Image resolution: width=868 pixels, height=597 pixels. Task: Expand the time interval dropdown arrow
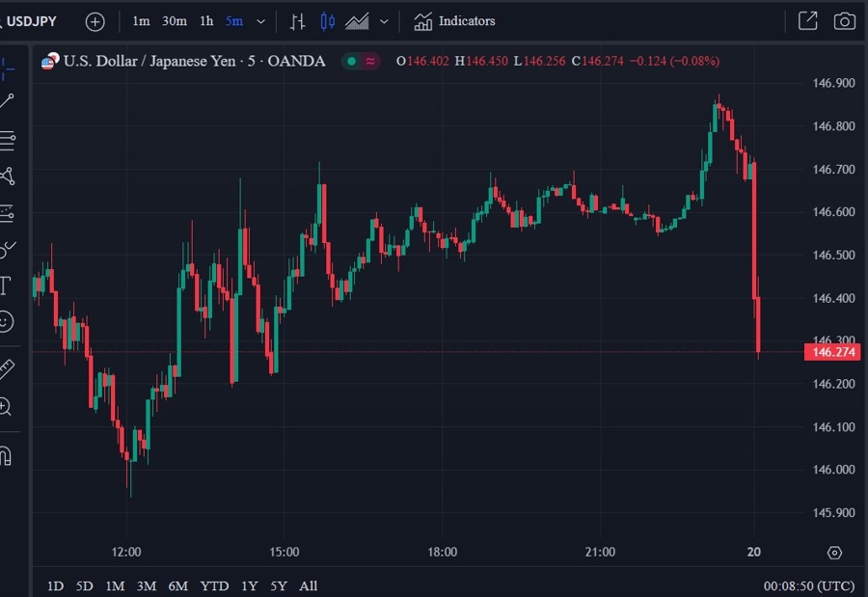coord(260,21)
